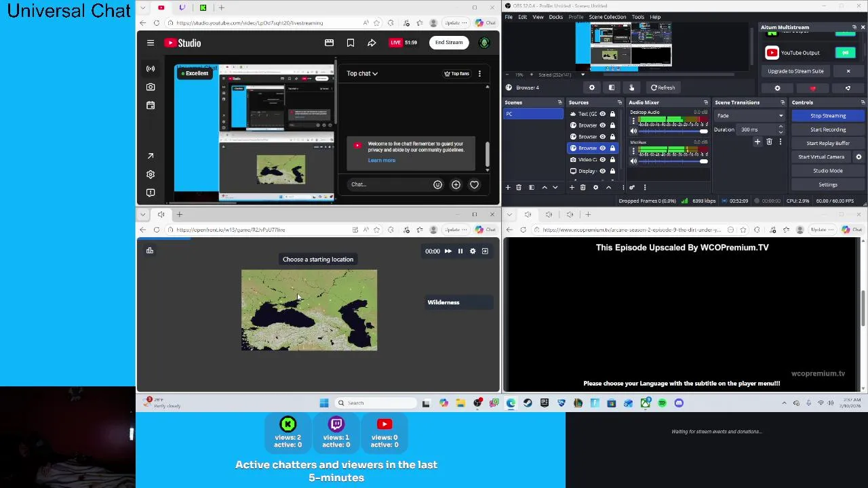The width and height of the screenshot is (868, 488).
Task: Open source Properties gear next to Browser 4
Action: click(x=592, y=87)
